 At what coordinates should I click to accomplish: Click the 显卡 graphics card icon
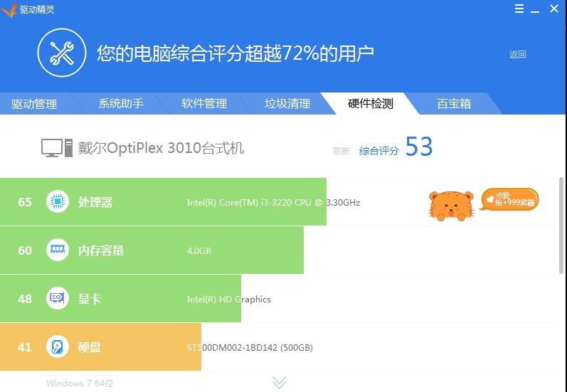tap(58, 298)
